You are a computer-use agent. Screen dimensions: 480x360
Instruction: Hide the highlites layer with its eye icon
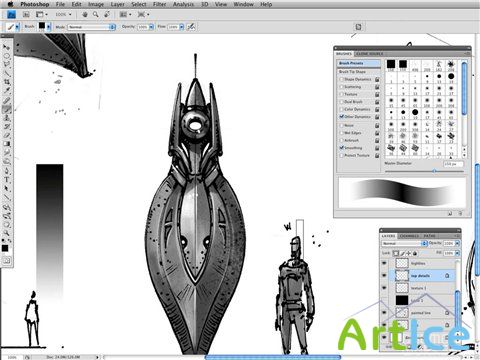(x=384, y=263)
